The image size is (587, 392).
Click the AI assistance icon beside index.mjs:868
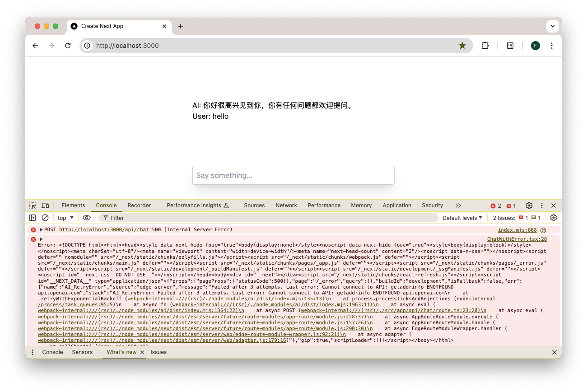click(x=543, y=230)
